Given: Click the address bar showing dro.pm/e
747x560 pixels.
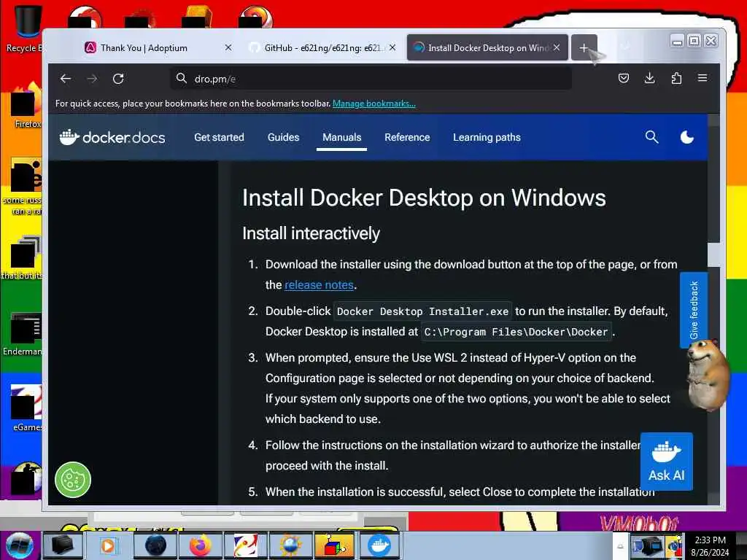Looking at the screenshot, I should (371, 79).
